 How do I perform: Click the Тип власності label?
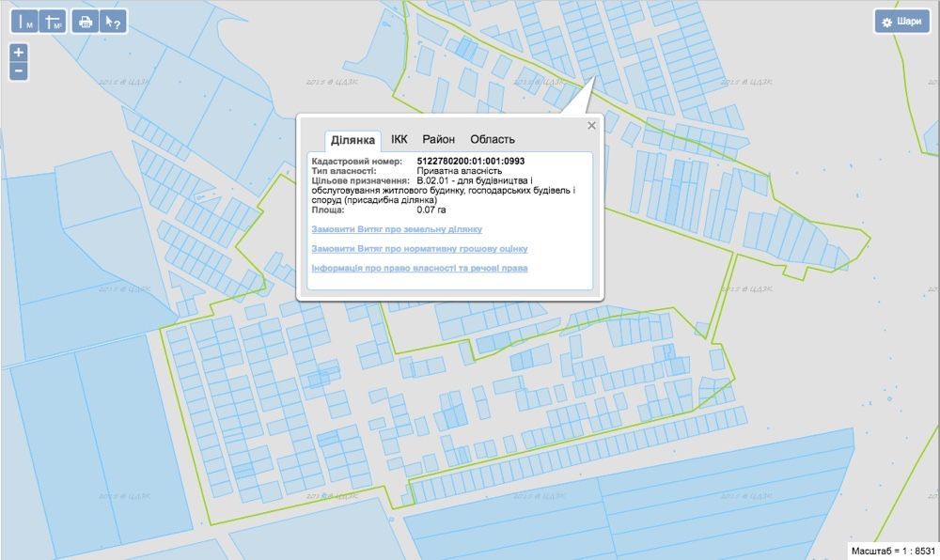pos(344,171)
